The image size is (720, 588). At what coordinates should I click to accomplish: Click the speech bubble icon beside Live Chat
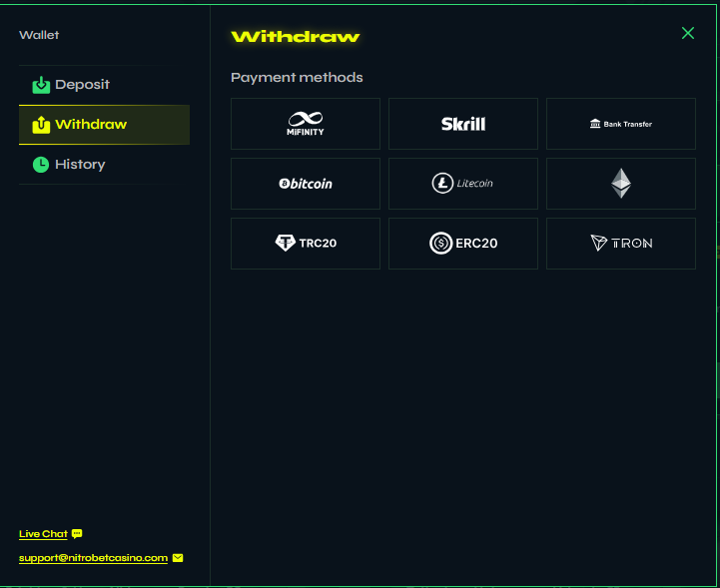pos(77,534)
